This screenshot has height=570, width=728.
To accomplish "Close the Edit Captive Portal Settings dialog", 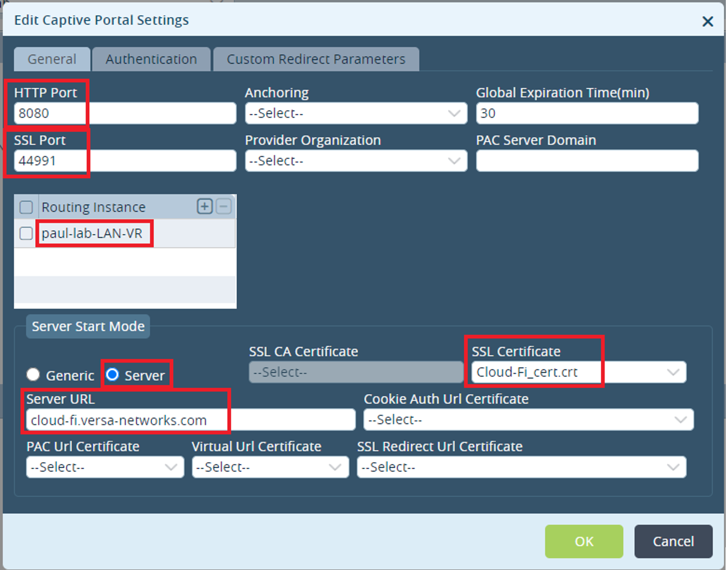I will (x=707, y=21).
